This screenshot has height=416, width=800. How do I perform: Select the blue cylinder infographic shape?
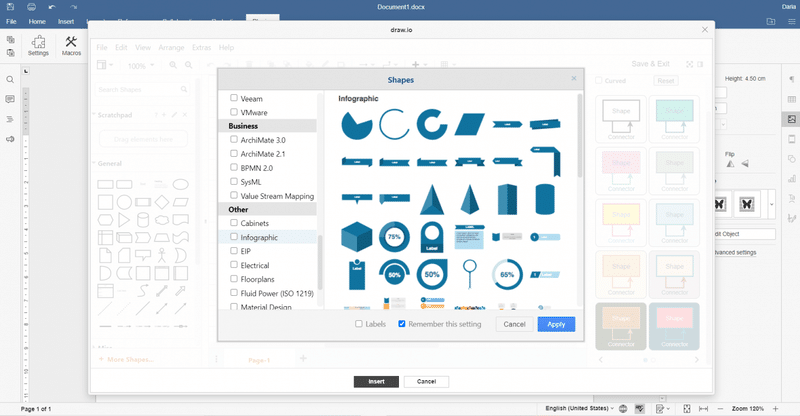pyautogui.click(x=545, y=199)
